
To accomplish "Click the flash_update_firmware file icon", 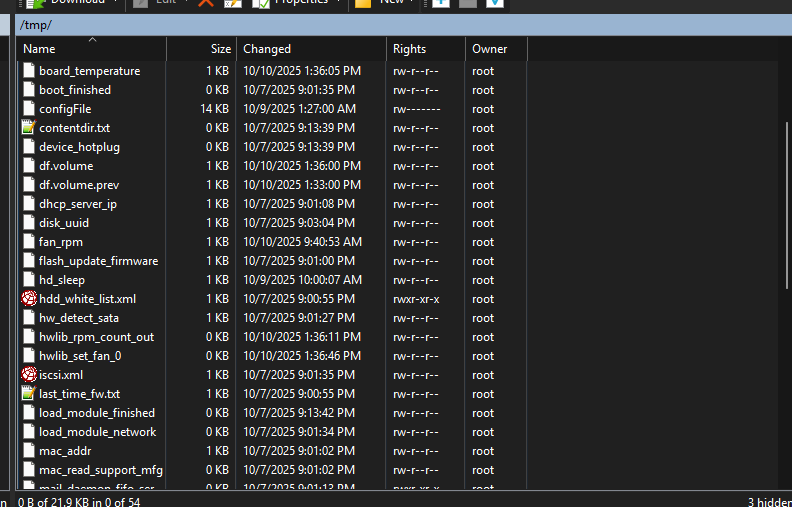I will 29,261.
